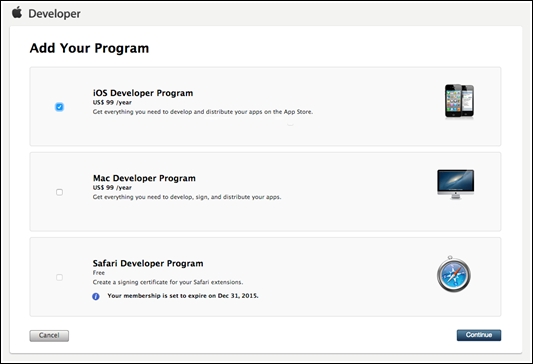Click the Free label under Safari program
This screenshot has height=364, width=533.
click(99, 273)
